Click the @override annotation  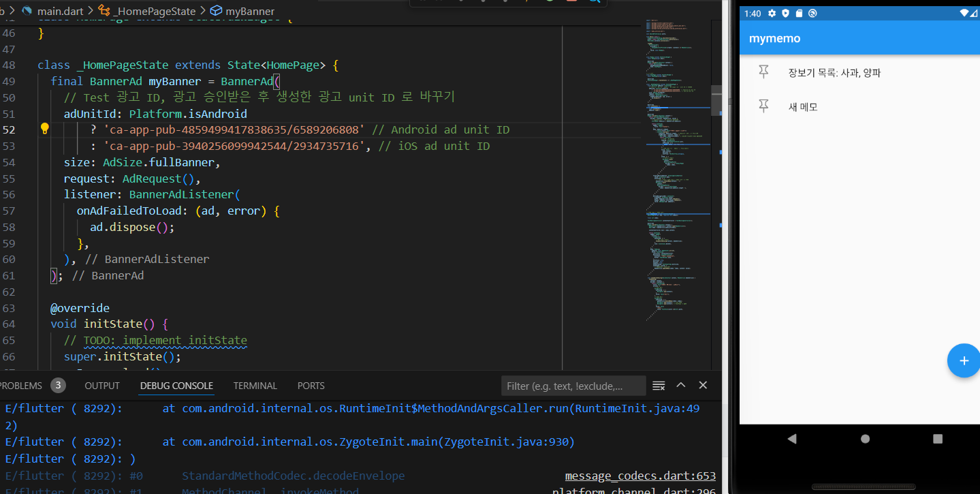(80, 308)
